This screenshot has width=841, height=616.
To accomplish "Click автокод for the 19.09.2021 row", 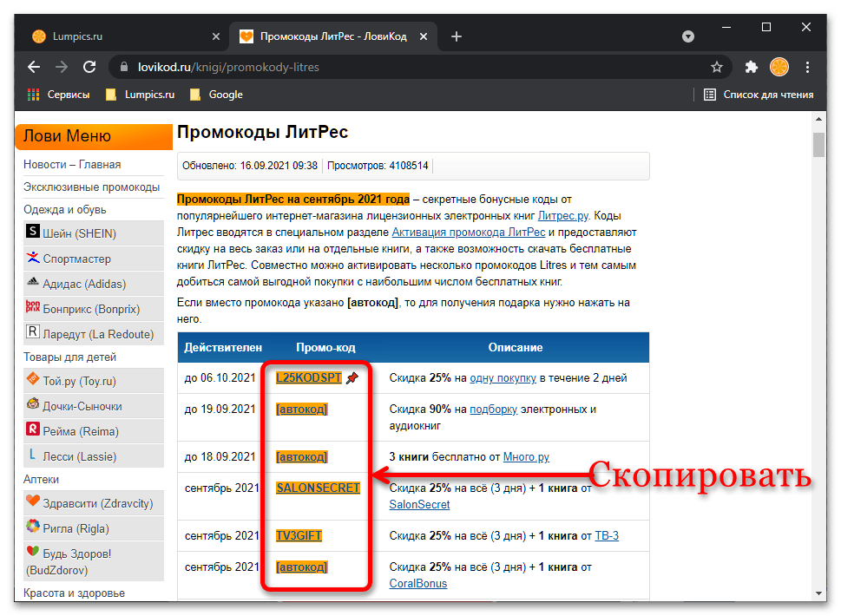I will [x=301, y=409].
